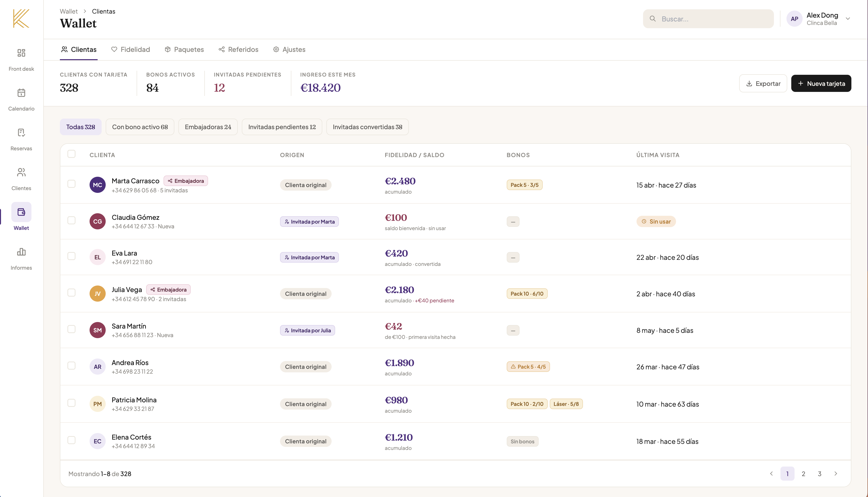Check Andrea Ríos's row checkbox
The height and width of the screenshot is (497, 868).
point(71,366)
